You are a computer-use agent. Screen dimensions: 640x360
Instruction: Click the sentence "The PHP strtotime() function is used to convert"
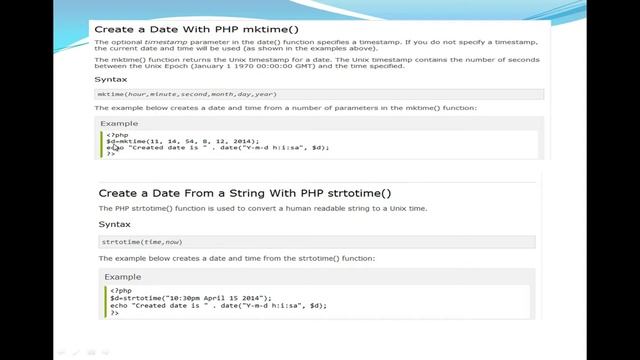(x=262, y=209)
